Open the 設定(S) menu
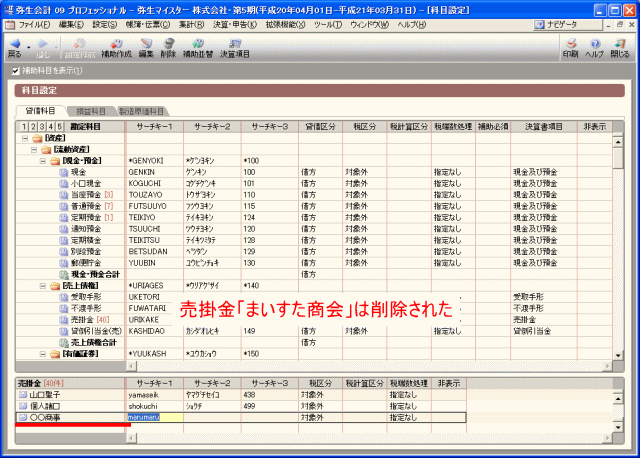 point(104,25)
